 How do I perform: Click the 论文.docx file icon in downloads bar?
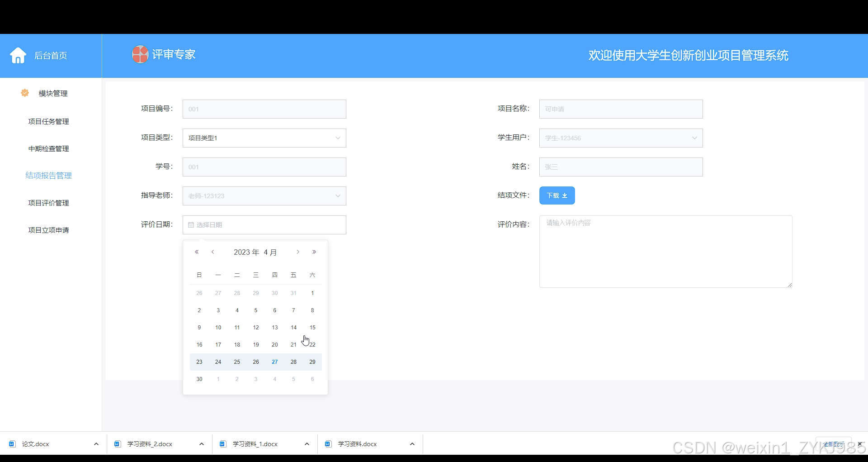[12, 444]
